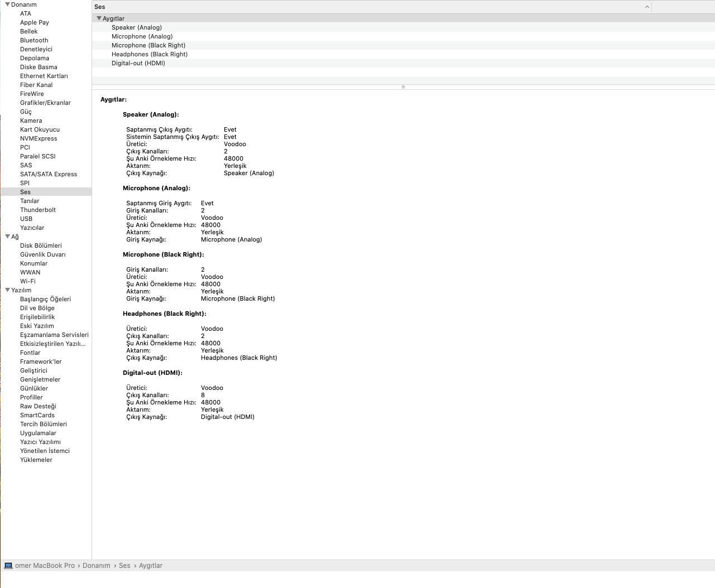Click sort arrow in Ses column header
Image resolution: width=715 pixels, height=588 pixels.
click(x=647, y=7)
